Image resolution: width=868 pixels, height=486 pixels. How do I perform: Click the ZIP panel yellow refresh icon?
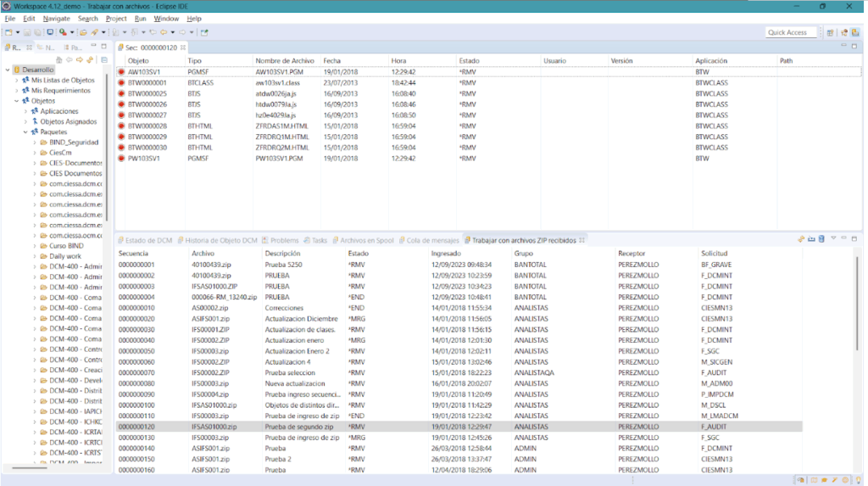pyautogui.click(x=801, y=240)
